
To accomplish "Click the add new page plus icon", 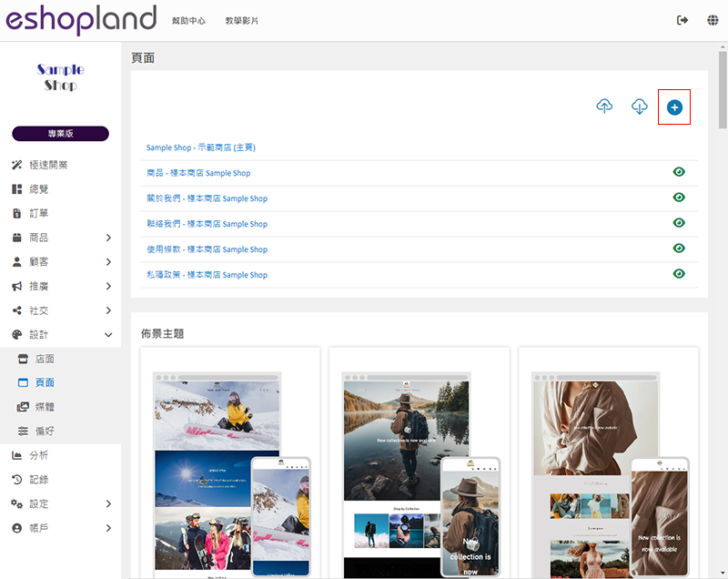I will coord(674,107).
